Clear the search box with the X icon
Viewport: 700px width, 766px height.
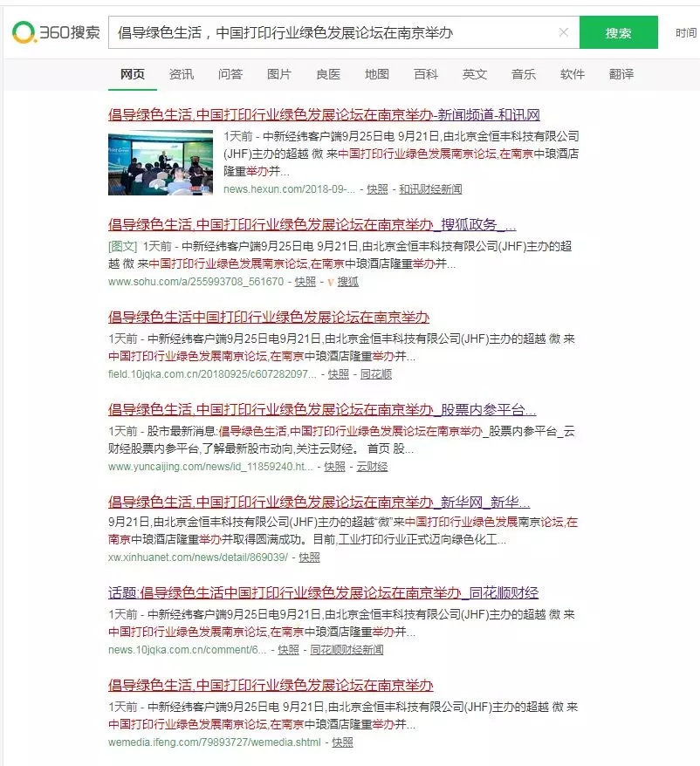(563, 32)
